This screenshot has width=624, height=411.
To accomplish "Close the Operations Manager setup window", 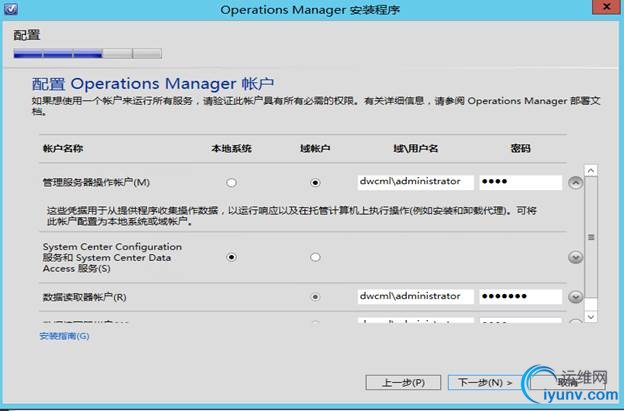I will (x=606, y=7).
